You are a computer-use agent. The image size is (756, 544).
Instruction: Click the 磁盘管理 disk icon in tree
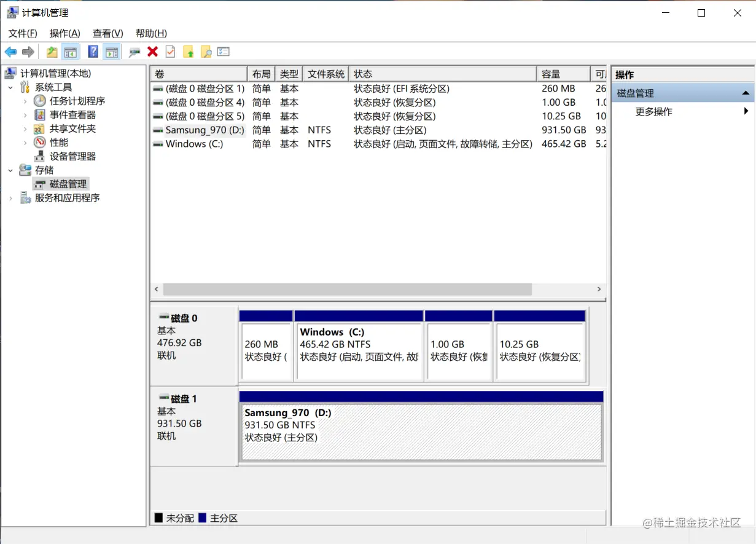click(x=41, y=184)
